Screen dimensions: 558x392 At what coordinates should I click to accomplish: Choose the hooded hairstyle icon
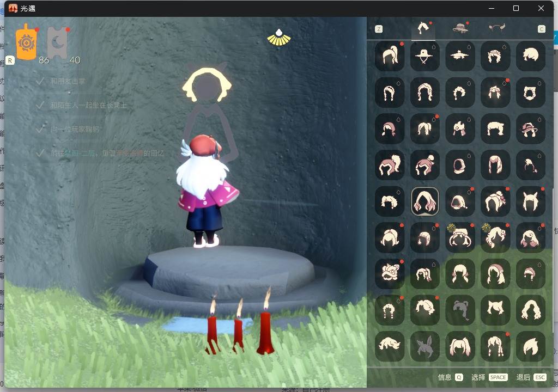pos(460,165)
